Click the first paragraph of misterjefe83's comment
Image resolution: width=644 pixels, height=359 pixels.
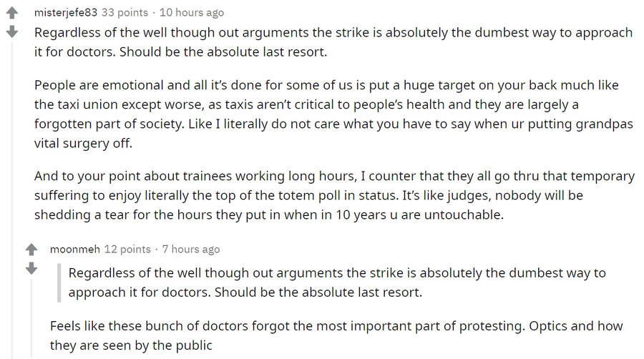point(333,42)
